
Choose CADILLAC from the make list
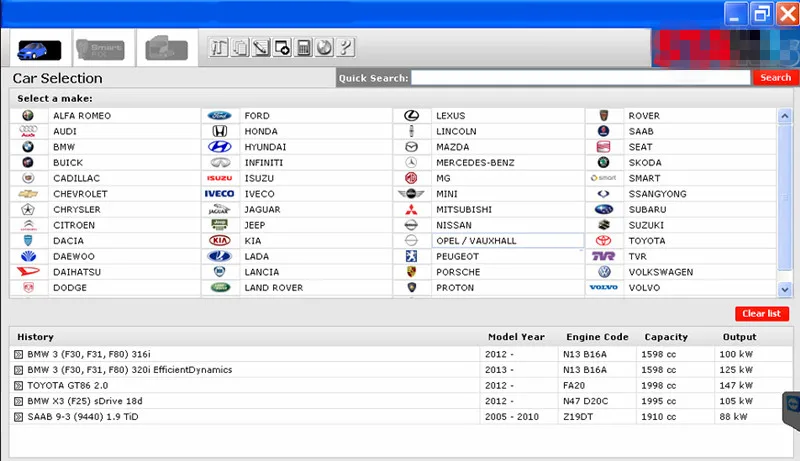click(x=76, y=178)
